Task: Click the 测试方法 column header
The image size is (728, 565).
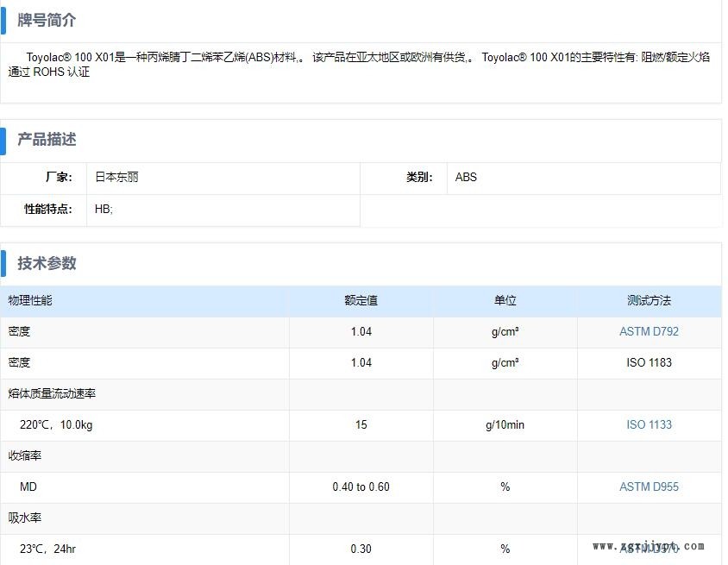Action: (x=649, y=300)
